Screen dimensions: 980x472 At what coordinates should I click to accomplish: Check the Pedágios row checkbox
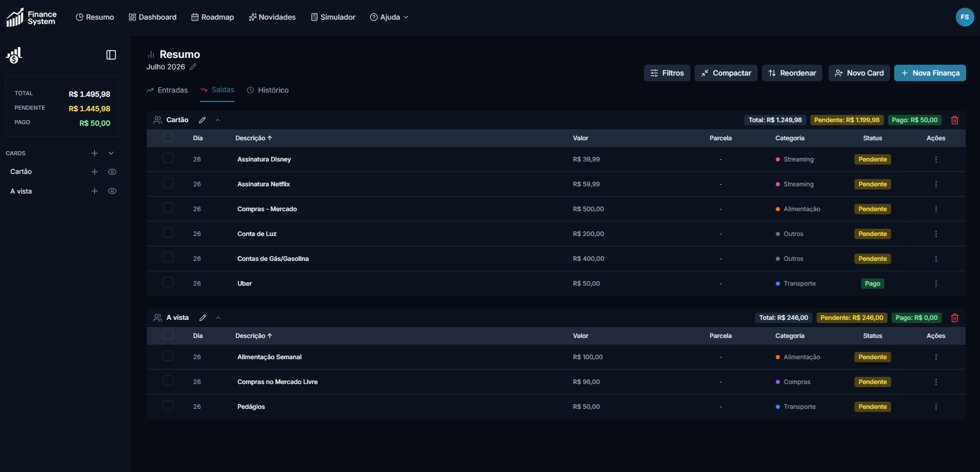[x=168, y=405]
